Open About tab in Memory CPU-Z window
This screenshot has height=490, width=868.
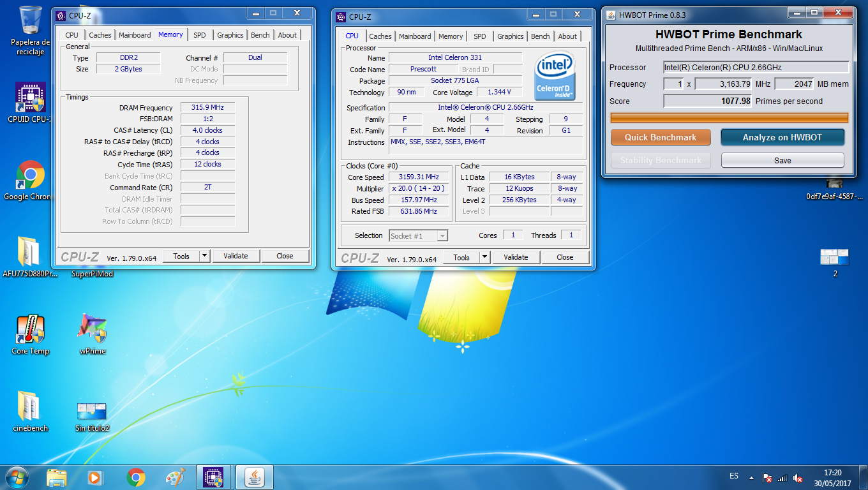[x=287, y=35]
